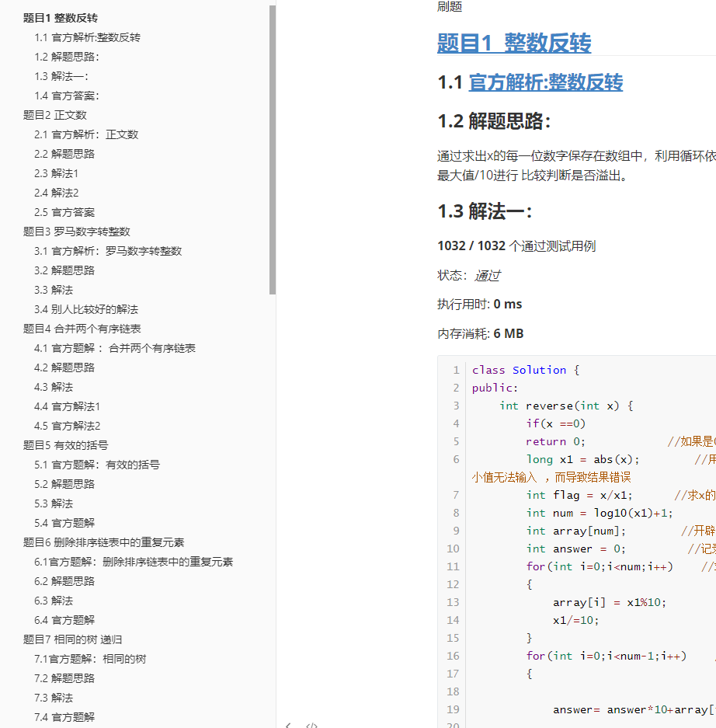Viewport: 716px width, 728px height.
Task: Select outline item 1.2 解题思路:
Action: (67, 57)
